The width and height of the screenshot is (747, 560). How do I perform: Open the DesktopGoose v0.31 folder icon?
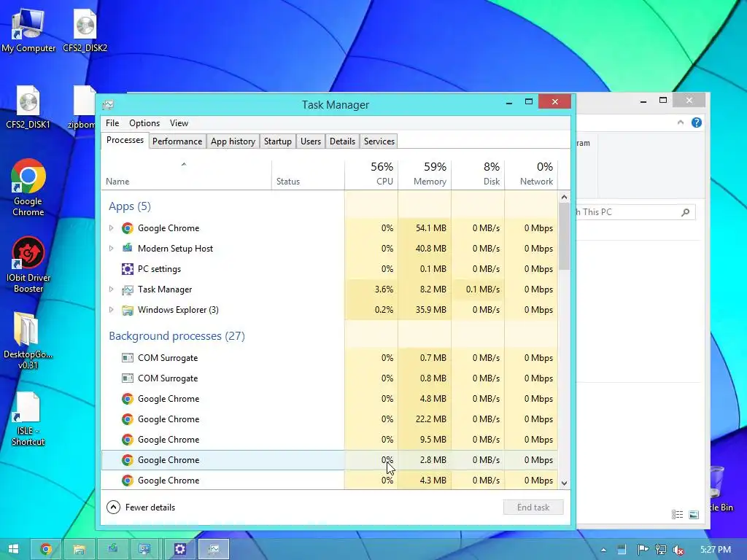coord(28,341)
